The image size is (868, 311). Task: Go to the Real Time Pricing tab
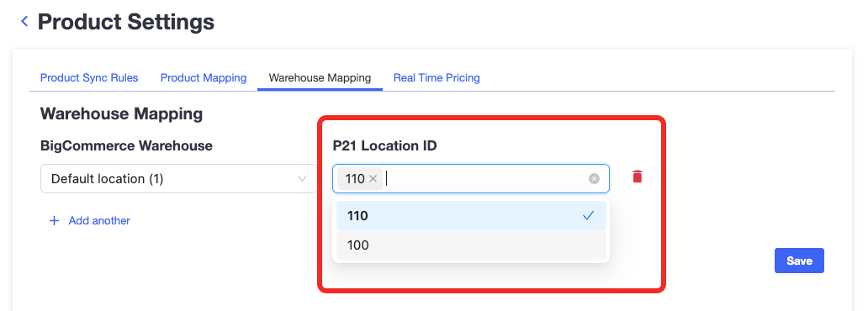coord(437,78)
